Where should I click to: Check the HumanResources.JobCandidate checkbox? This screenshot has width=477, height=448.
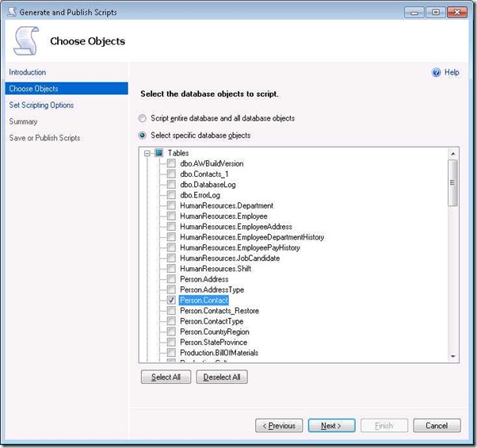[171, 258]
